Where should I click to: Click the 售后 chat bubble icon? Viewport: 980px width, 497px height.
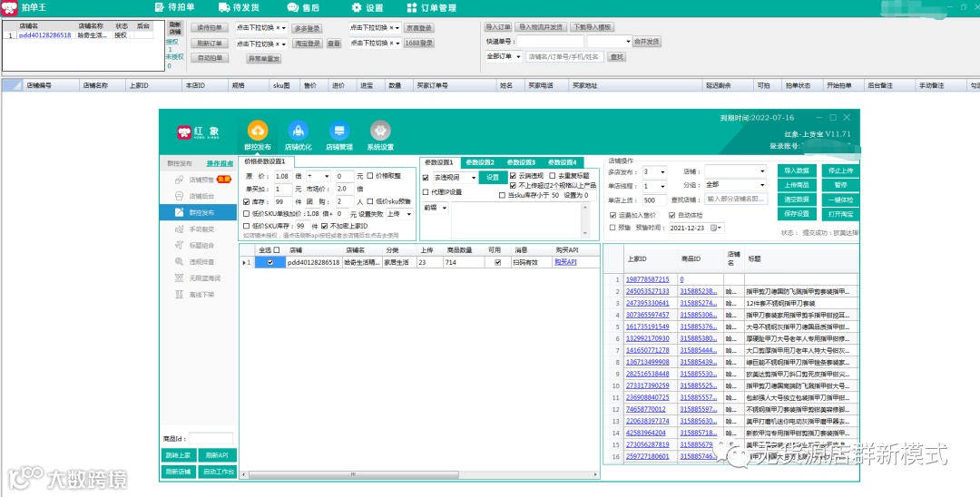(x=292, y=7)
